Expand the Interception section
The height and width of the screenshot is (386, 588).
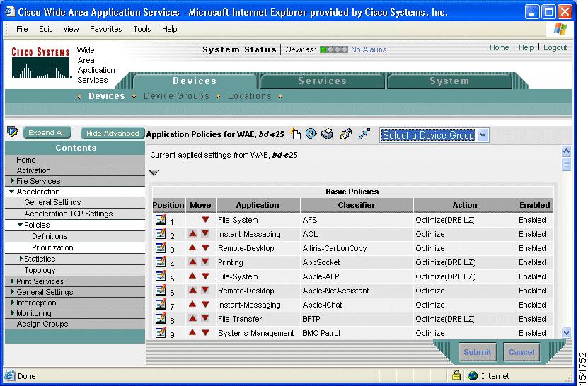(x=12, y=302)
